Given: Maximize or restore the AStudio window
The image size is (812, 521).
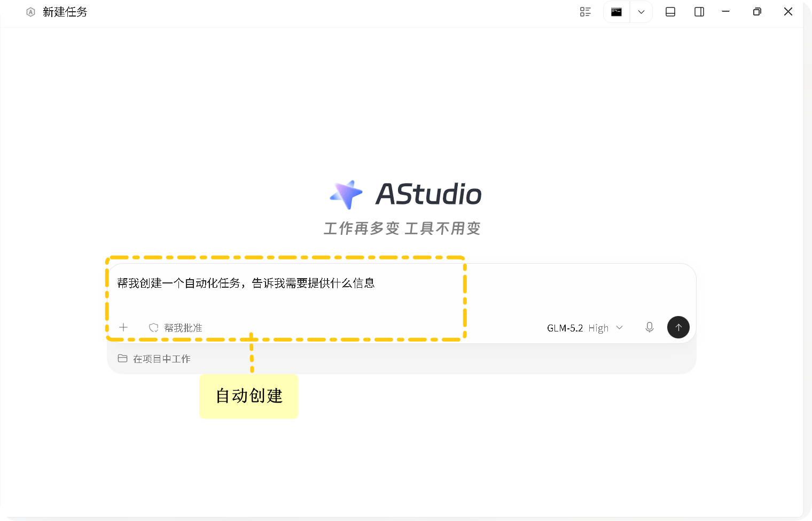Looking at the screenshot, I should click(757, 12).
